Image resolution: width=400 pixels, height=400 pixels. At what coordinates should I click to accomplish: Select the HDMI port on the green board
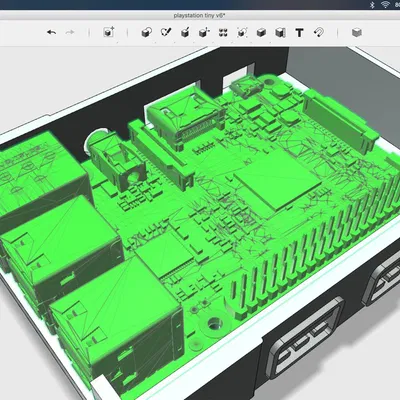click(x=187, y=117)
